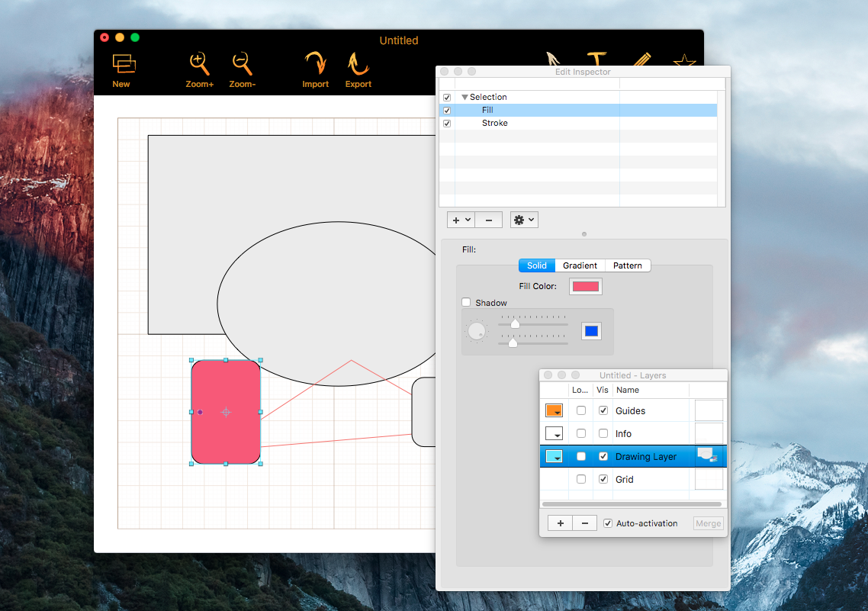Click the Zoom+ magnifier icon
This screenshot has height=611, width=868.
click(x=199, y=64)
